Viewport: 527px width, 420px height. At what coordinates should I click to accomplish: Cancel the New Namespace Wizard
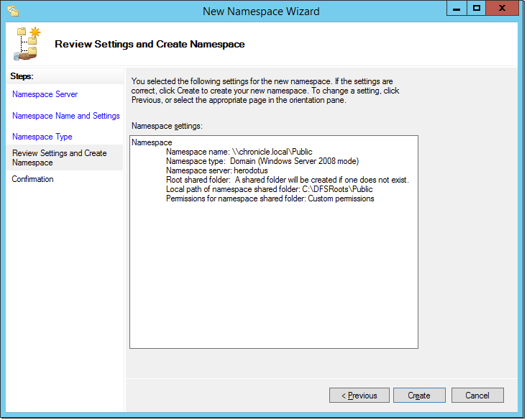477,396
